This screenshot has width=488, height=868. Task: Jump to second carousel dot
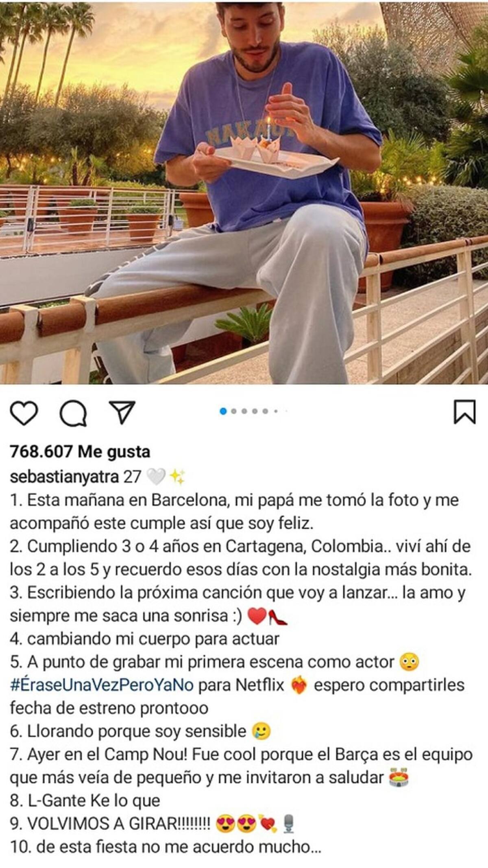234,411
